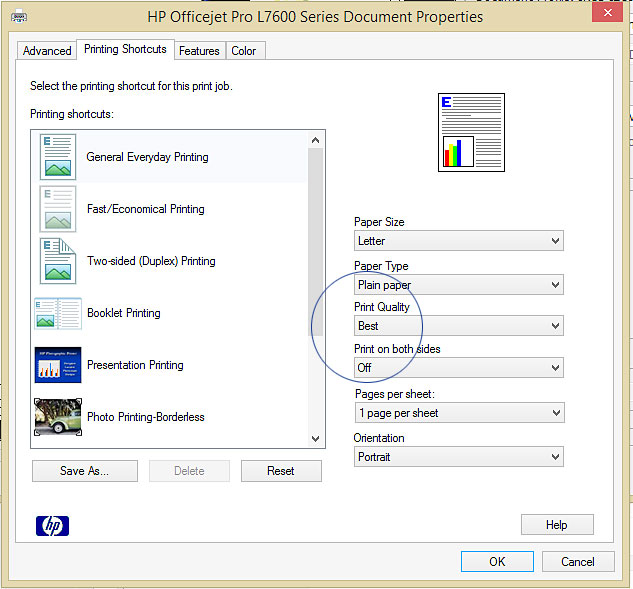633x589 pixels.
Task: Click the document preview image
Action: tap(471, 132)
